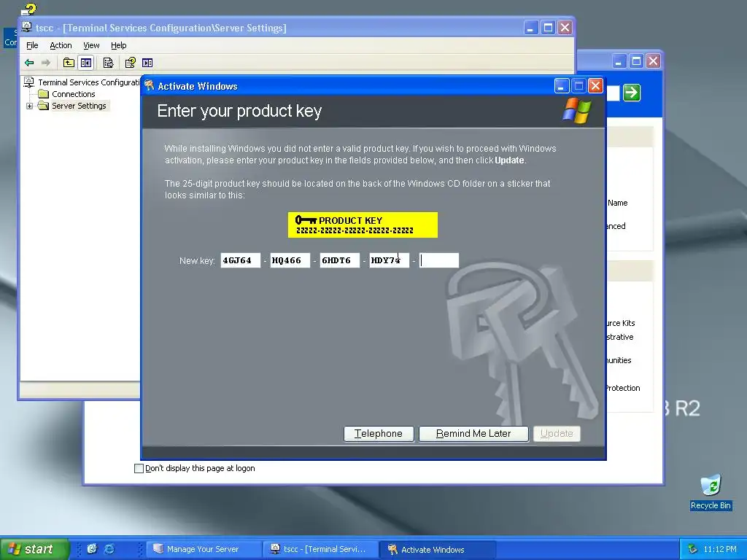Switch to Manage Your Server taskbar button
Viewport: 747px width, 560px height.
[x=203, y=549]
